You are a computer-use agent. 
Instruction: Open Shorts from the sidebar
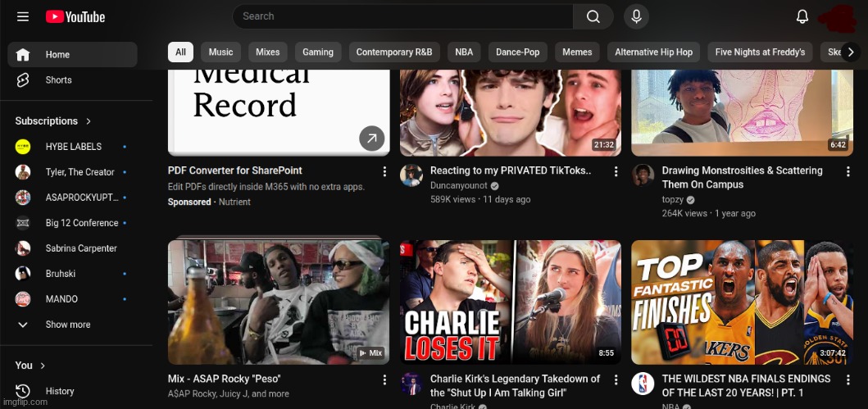(58, 80)
